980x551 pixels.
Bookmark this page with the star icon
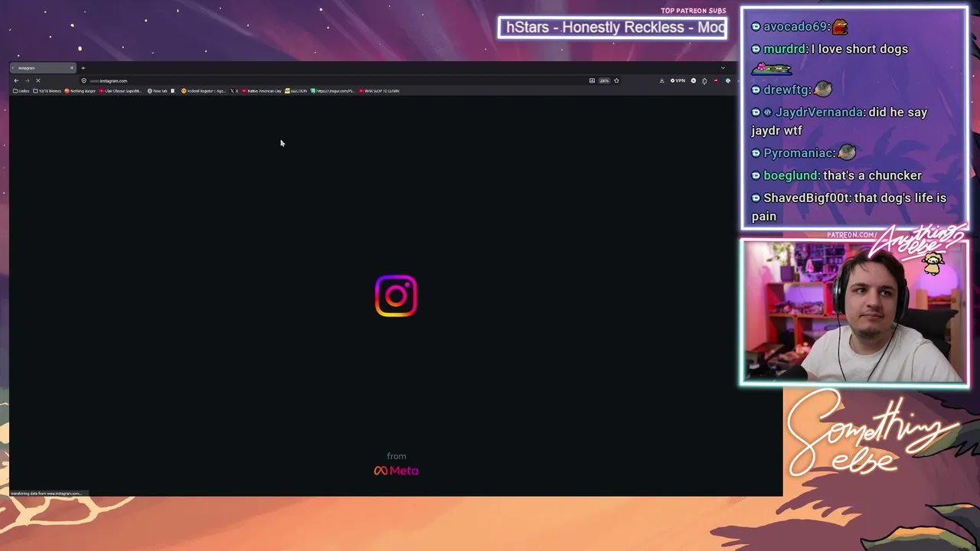pyautogui.click(x=616, y=80)
